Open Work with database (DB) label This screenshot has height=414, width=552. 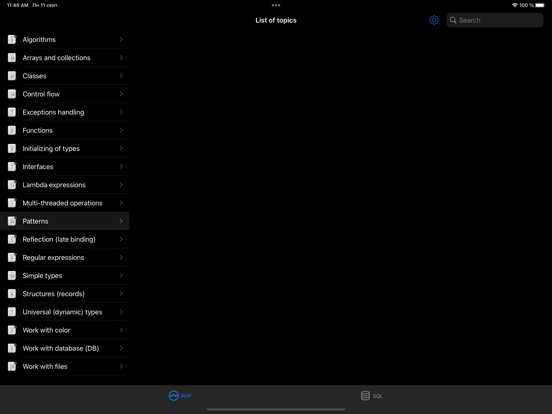[x=61, y=349]
